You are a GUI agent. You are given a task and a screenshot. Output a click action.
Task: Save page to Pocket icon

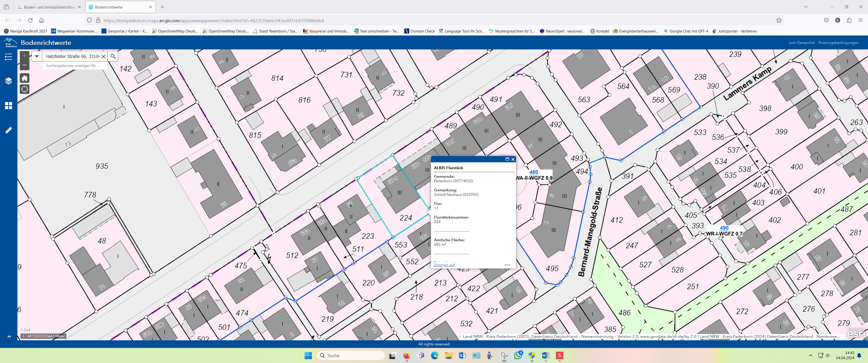(826, 20)
